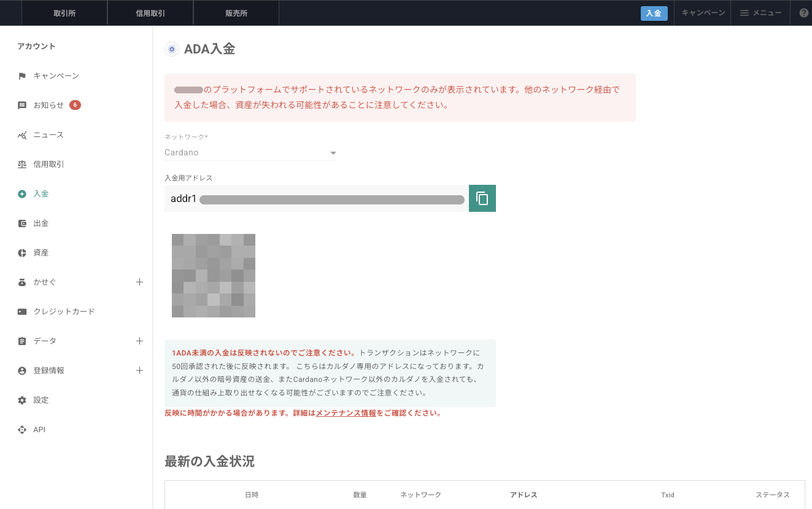Viewport: 812px width, 509px height.
Task: Click the scales icon beside 信用取引 in sidebar
Action: (x=22, y=165)
